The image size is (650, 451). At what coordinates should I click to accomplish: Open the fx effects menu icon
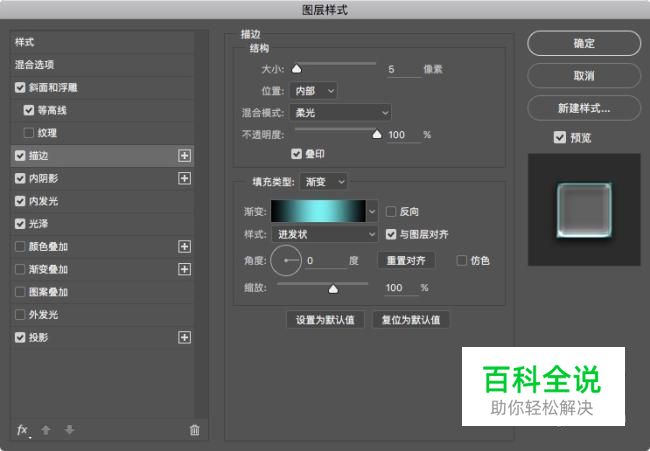click(x=23, y=430)
